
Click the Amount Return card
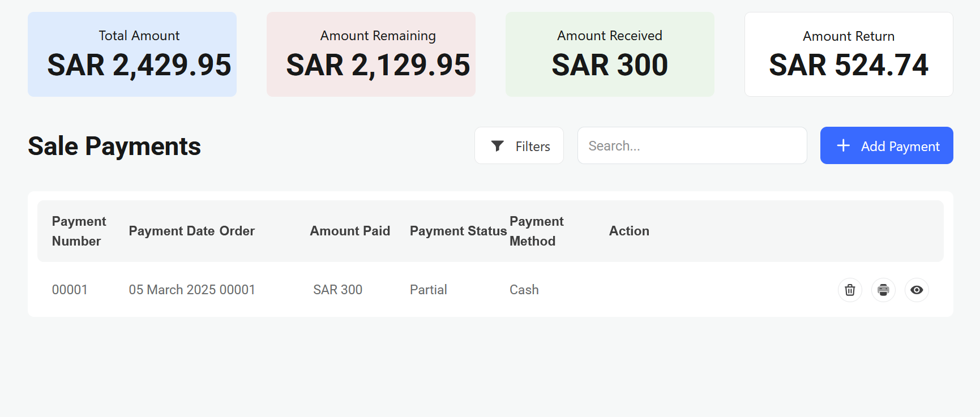coord(849,54)
